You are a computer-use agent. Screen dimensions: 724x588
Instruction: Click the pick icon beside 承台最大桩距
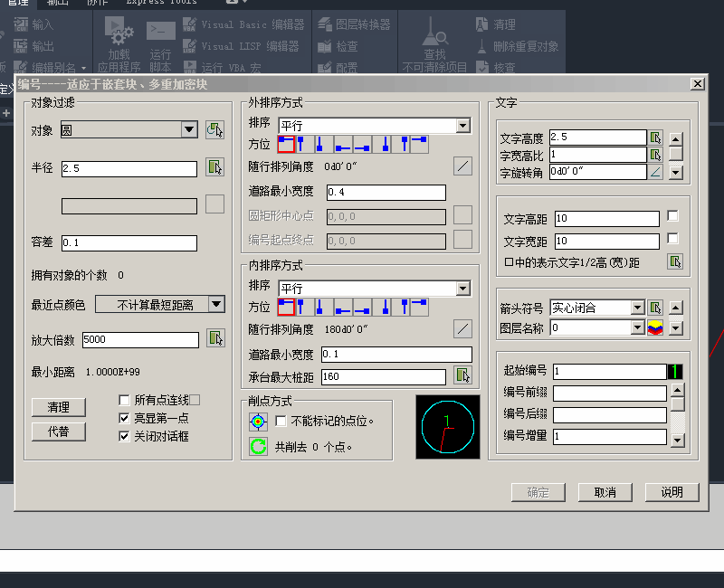click(x=462, y=375)
